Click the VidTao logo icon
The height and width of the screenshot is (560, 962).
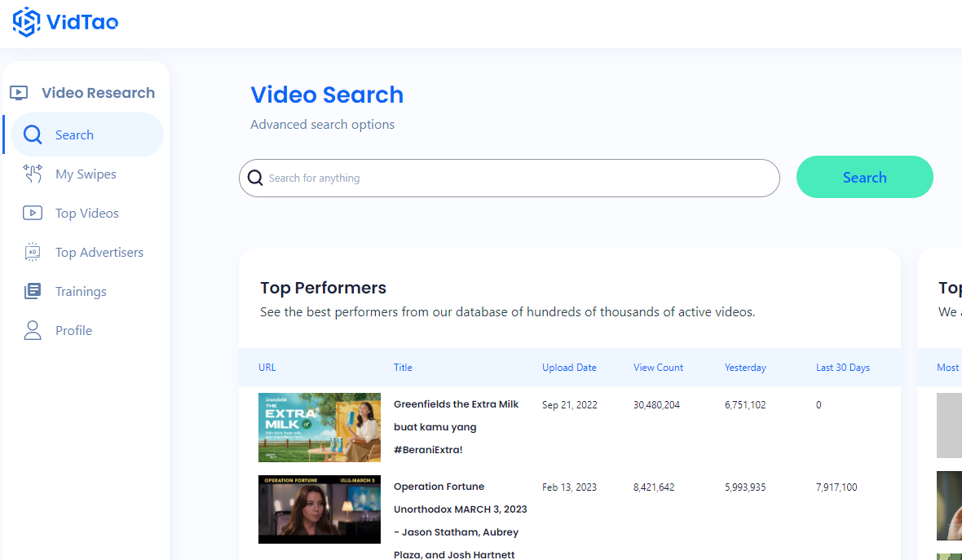(x=26, y=22)
